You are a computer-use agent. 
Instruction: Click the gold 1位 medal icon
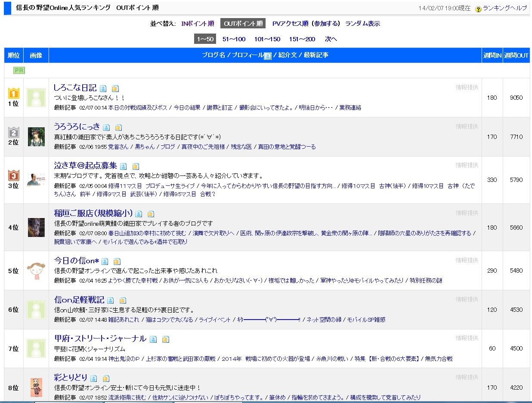pyautogui.click(x=14, y=93)
